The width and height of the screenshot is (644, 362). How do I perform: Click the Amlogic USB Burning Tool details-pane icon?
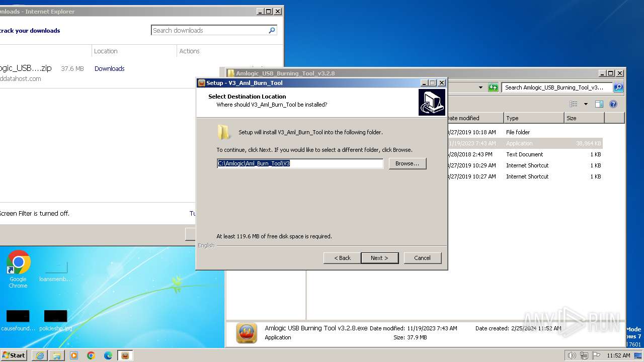tap(247, 333)
